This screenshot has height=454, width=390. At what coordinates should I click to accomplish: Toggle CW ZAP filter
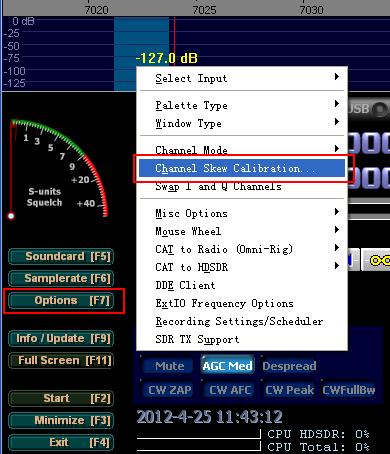click(x=169, y=390)
